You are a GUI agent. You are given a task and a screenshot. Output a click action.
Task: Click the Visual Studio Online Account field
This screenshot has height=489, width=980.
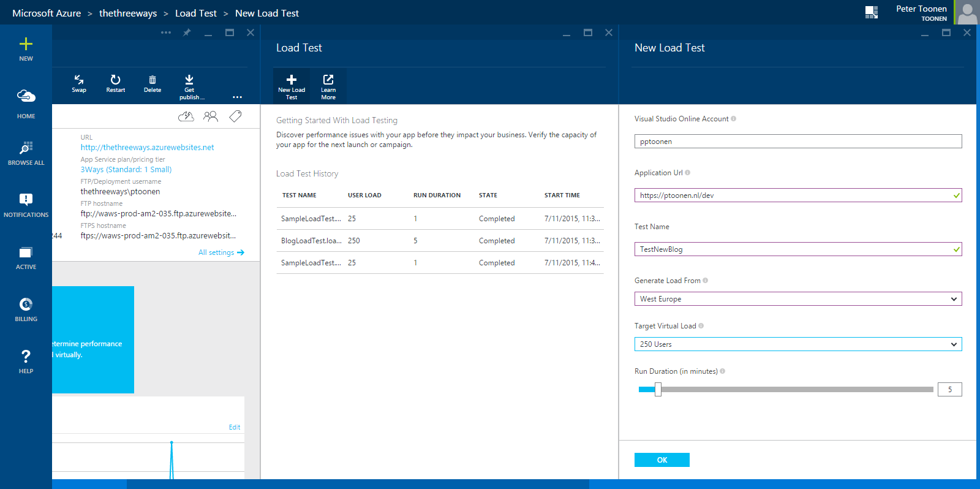tap(798, 142)
